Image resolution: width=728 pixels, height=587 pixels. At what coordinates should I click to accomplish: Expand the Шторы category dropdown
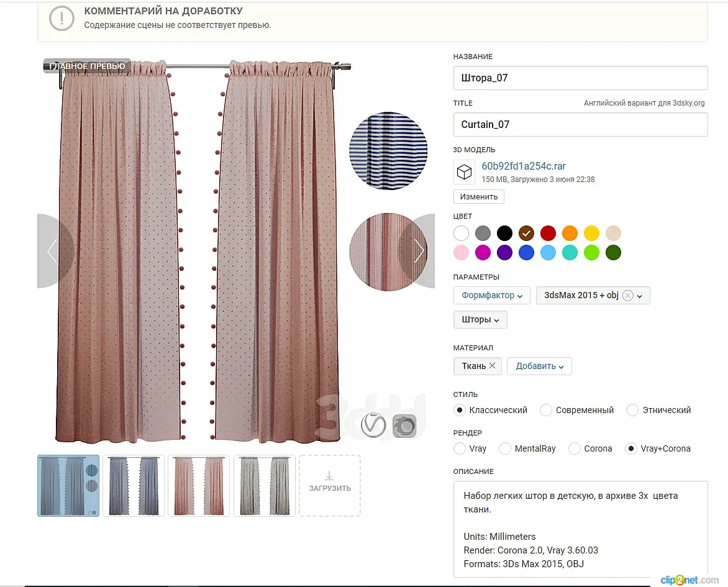coord(480,319)
